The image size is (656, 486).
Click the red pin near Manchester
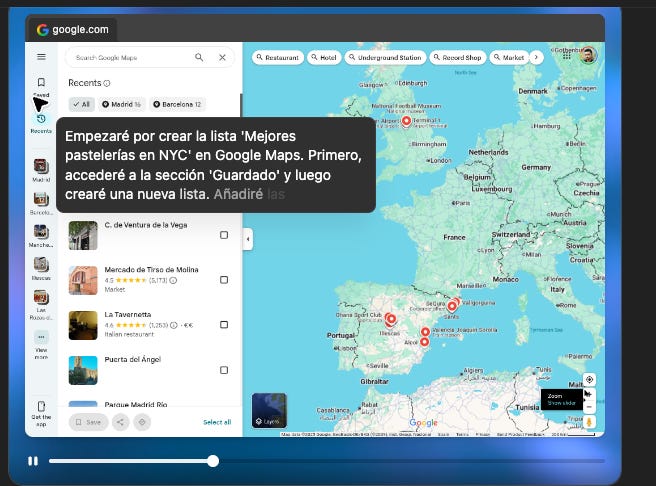tap(406, 121)
